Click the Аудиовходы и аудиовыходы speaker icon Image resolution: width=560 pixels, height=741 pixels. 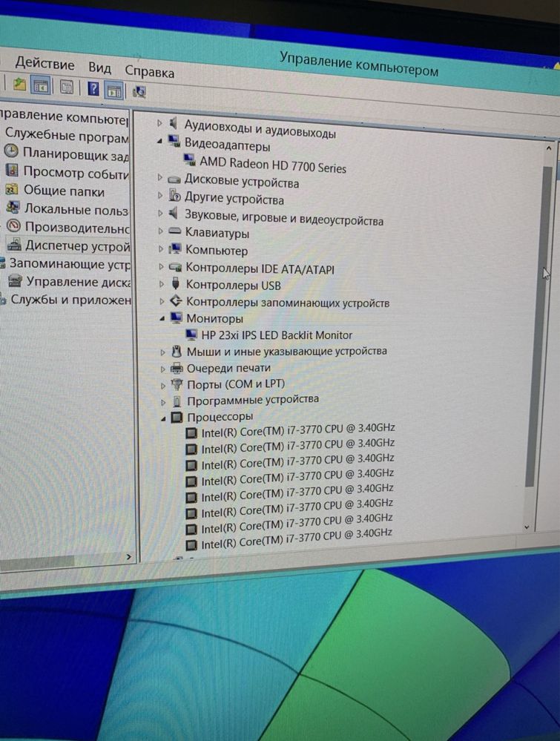[174, 123]
